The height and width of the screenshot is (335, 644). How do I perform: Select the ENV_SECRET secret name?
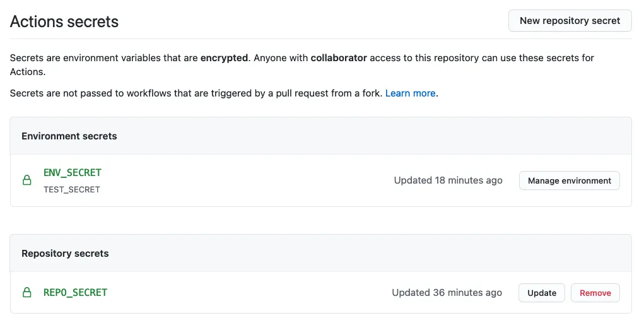click(x=73, y=173)
